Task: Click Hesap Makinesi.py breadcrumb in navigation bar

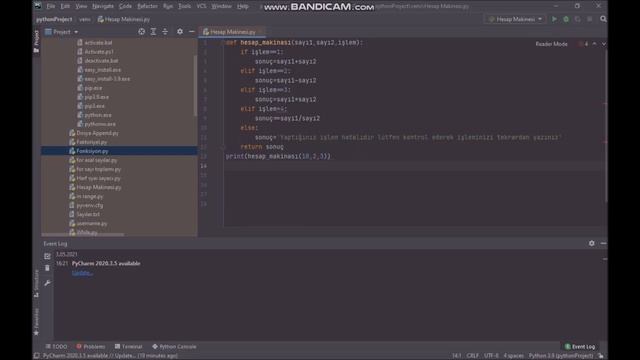Action: pyautogui.click(x=124, y=19)
